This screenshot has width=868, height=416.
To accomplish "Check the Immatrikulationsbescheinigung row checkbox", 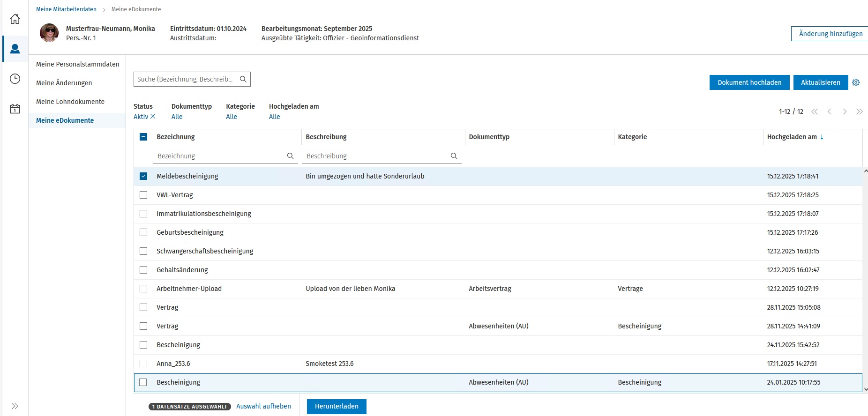I will pyautogui.click(x=143, y=214).
